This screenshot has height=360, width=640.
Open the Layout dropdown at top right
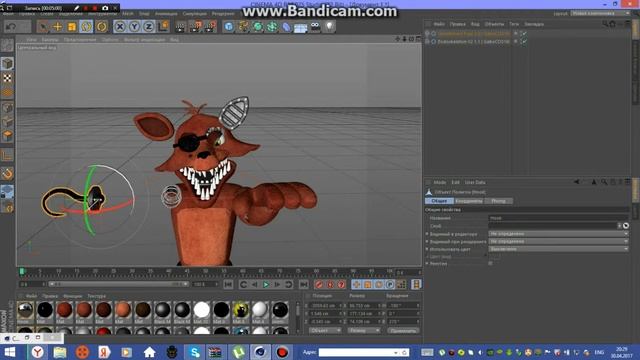pos(600,13)
